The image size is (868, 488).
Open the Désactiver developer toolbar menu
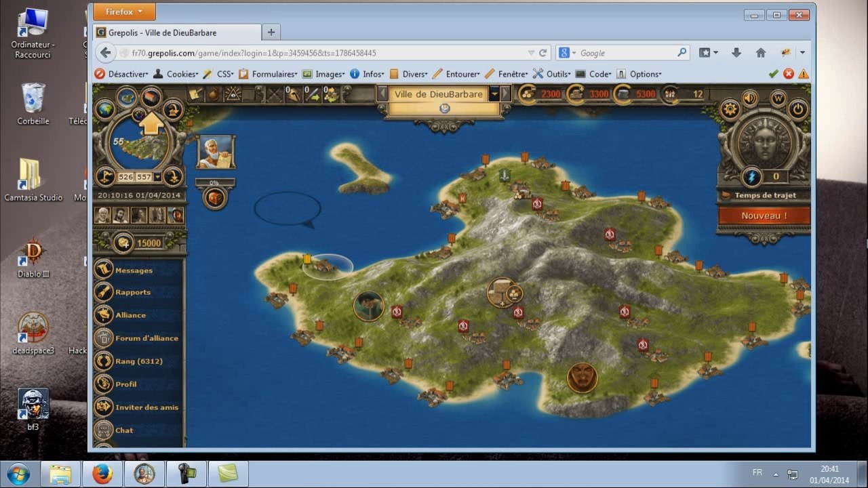coord(123,74)
